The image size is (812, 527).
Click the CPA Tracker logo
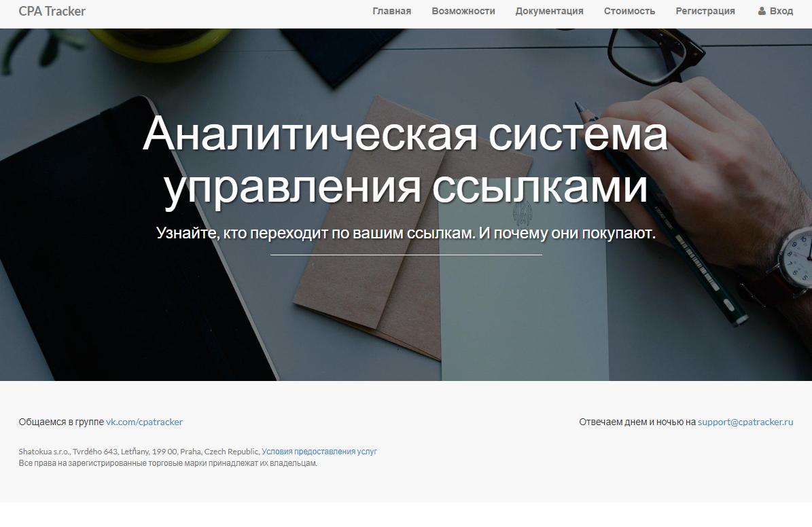tap(52, 11)
